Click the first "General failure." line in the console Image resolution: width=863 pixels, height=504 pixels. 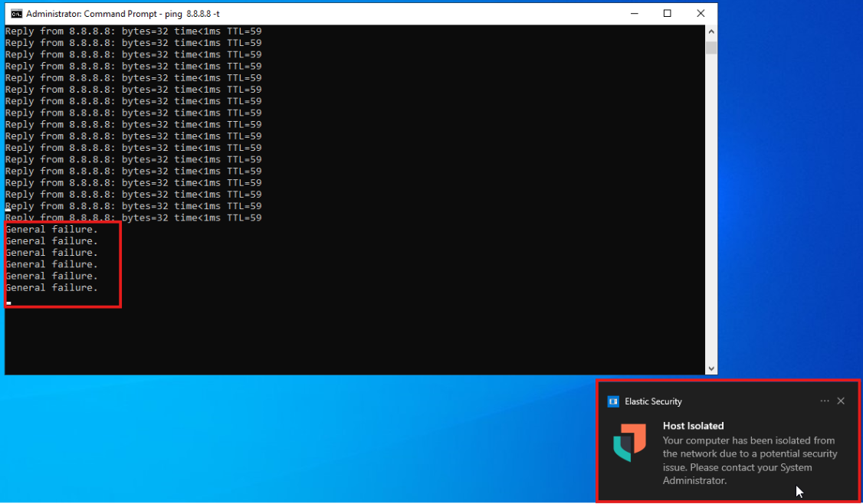[52, 230]
